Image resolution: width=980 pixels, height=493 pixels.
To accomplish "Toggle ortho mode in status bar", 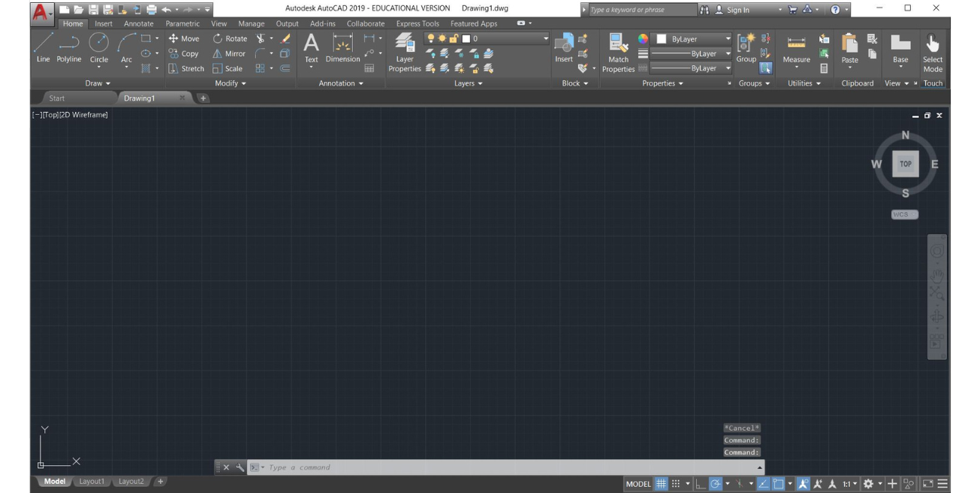I will 701,484.
